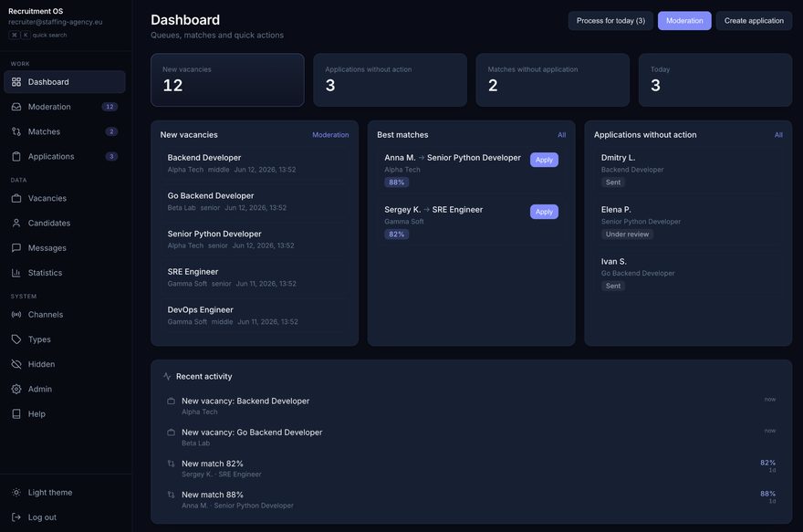Open Senior Python Developer in New vacancies
This screenshot has height=532, width=803.
(255, 239)
